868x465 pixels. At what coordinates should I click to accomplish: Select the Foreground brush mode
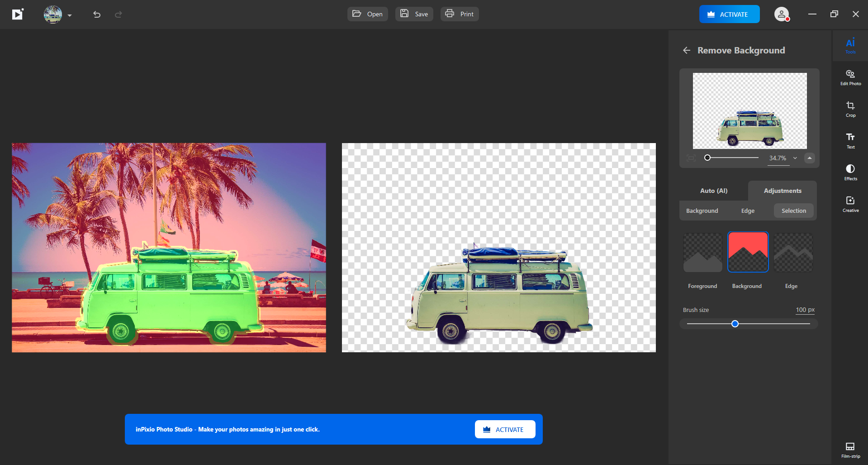coord(702,252)
